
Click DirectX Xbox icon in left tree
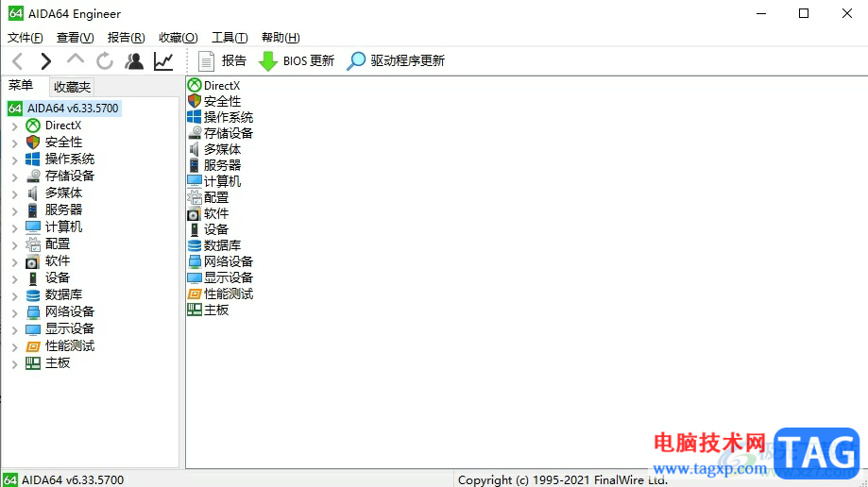tap(33, 126)
